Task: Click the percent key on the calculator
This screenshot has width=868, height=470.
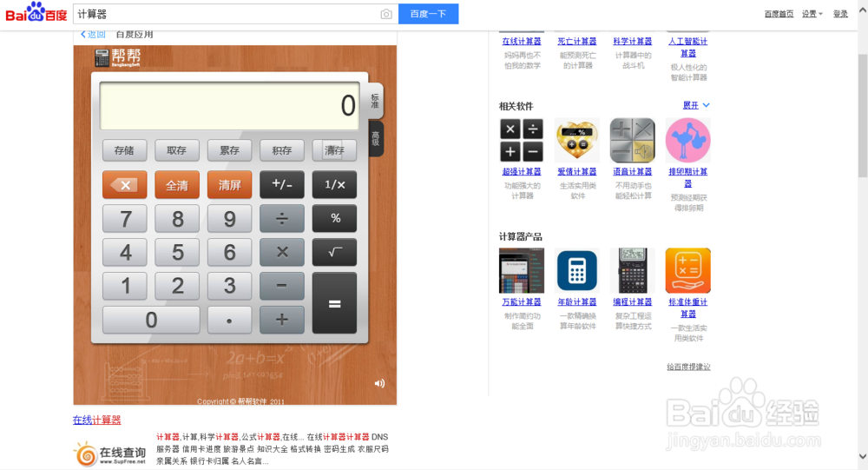Action: point(334,218)
